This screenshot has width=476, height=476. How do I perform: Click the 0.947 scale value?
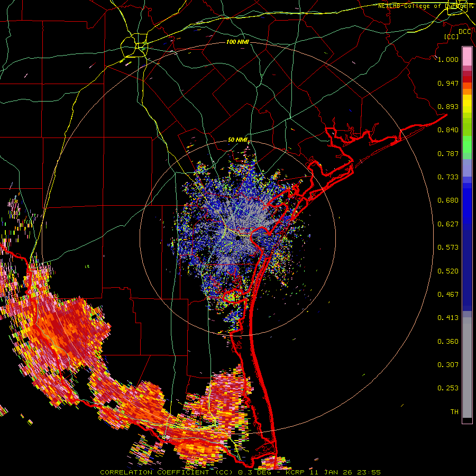[x=448, y=83]
